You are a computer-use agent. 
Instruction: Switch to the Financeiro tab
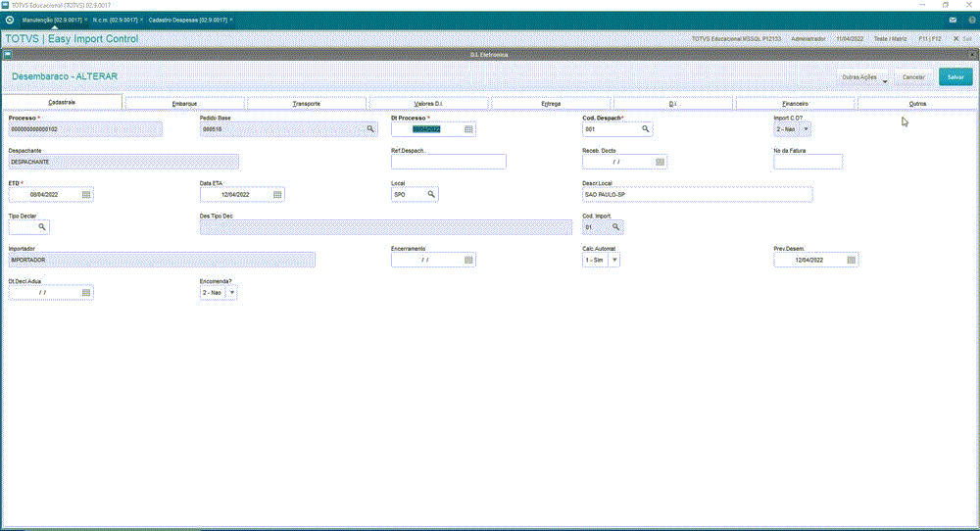point(795,104)
